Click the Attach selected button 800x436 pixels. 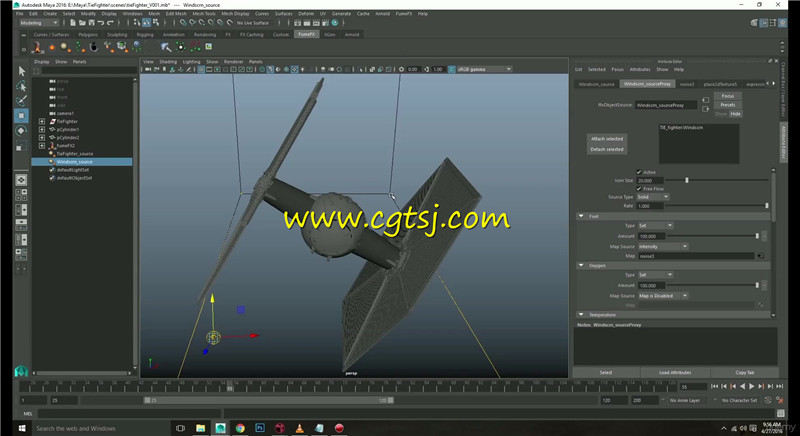point(607,139)
